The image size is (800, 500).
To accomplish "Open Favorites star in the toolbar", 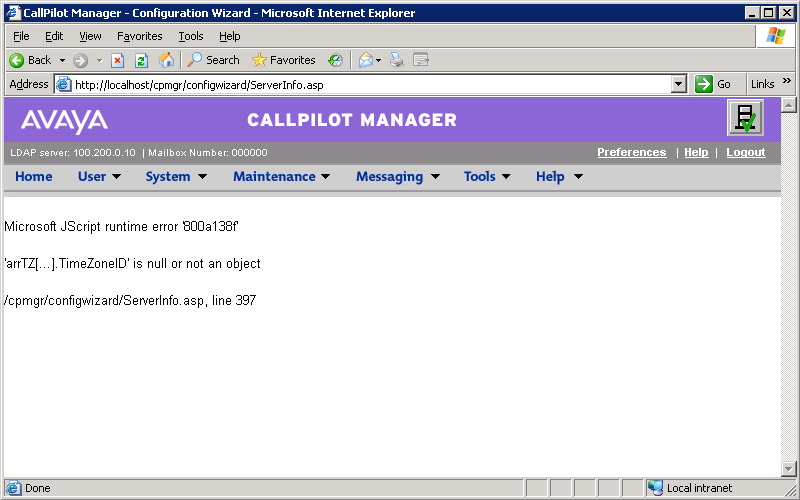I will tap(259, 60).
